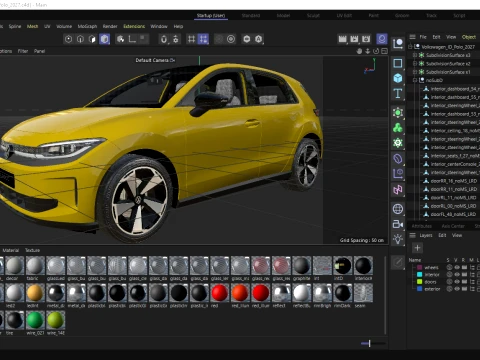The image size is (480, 360).
Task: Open the viewport Filter menu
Action: click(23, 51)
